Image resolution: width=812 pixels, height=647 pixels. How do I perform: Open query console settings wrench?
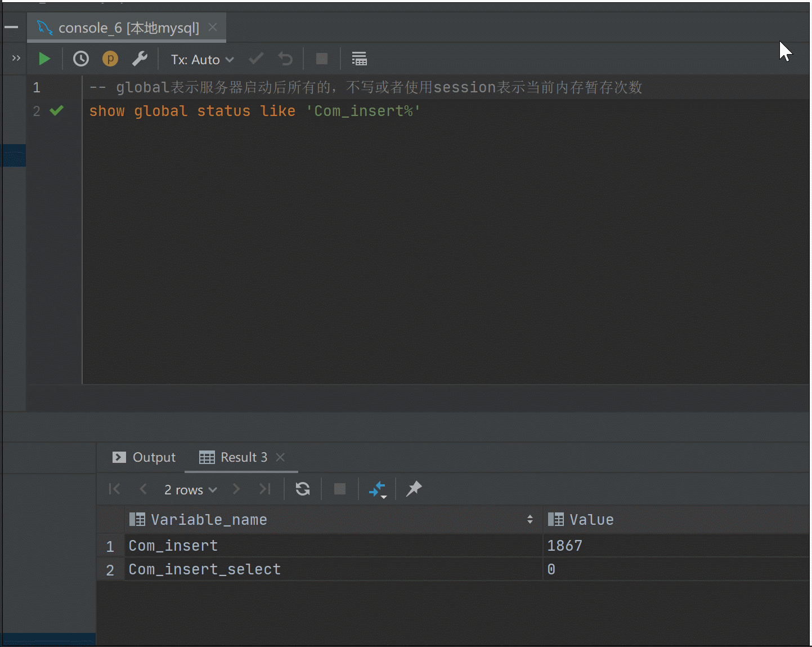[140, 59]
